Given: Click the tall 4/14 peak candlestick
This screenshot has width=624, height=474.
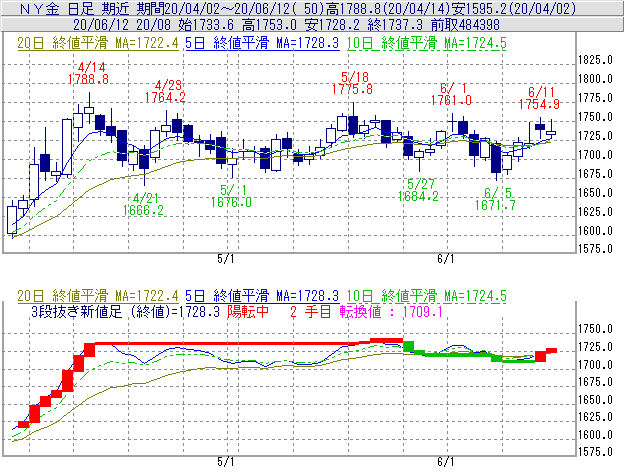Looking at the screenshot, I should [89, 110].
